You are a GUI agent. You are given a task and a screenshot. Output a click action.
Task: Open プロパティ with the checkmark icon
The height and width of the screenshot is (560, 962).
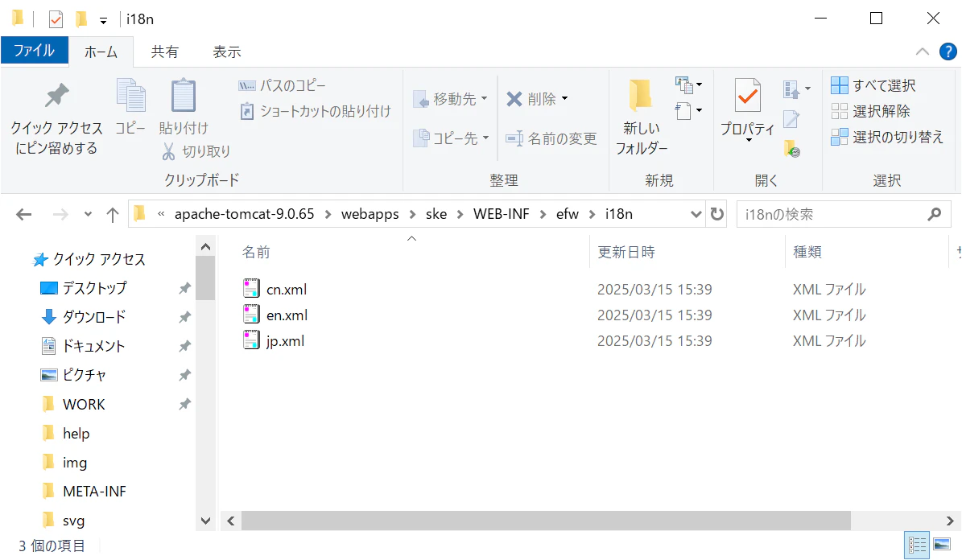pos(747,111)
